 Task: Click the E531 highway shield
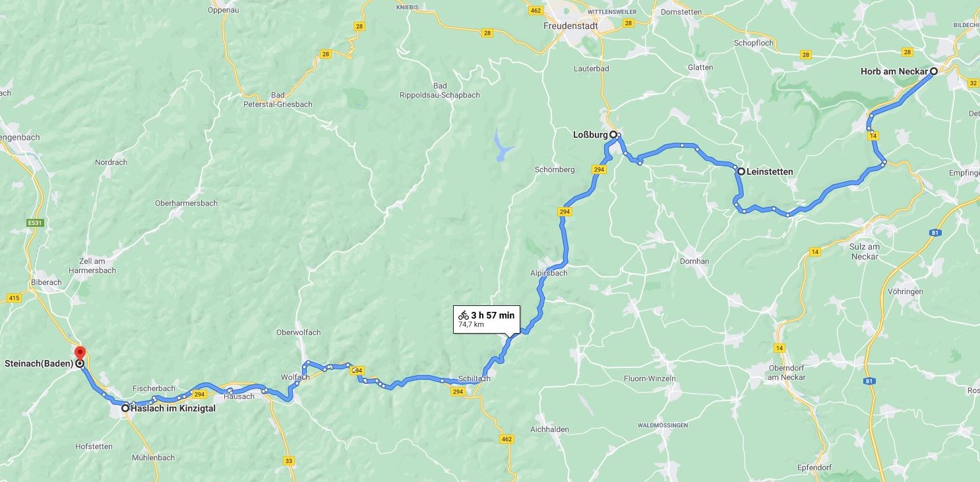point(35,224)
